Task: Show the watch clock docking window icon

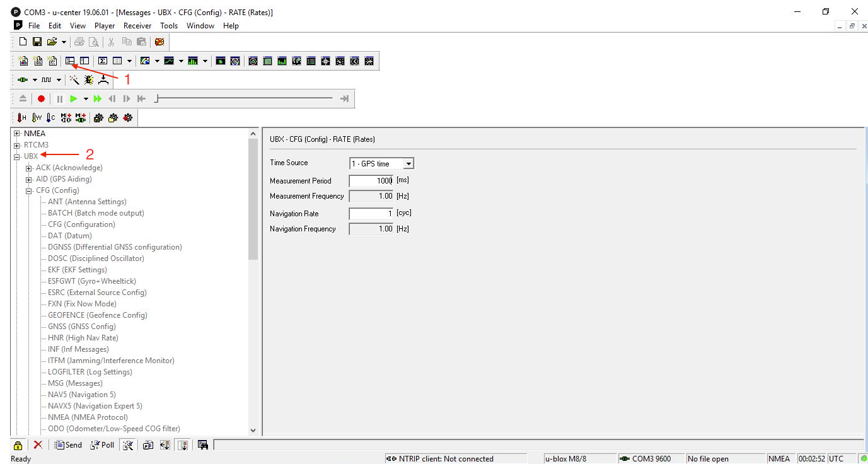Action: point(355,61)
